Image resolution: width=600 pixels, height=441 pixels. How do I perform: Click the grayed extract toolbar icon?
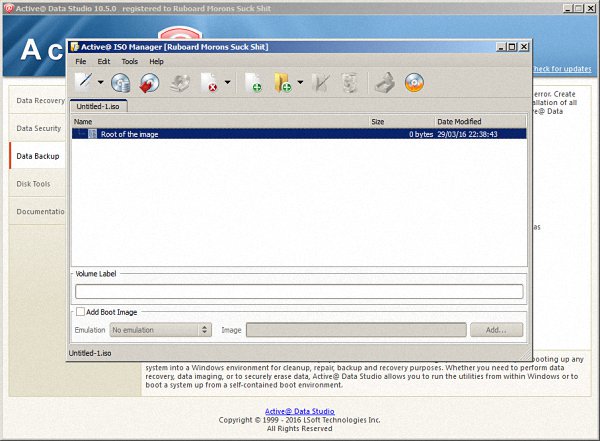click(385, 83)
